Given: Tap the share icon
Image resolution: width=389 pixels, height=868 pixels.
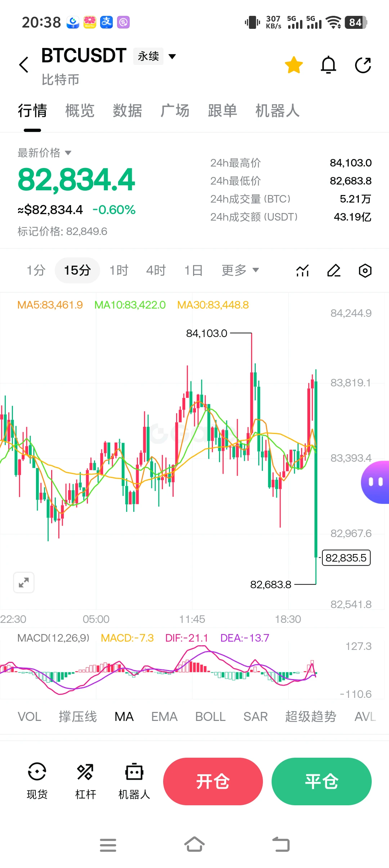Looking at the screenshot, I should (x=363, y=65).
